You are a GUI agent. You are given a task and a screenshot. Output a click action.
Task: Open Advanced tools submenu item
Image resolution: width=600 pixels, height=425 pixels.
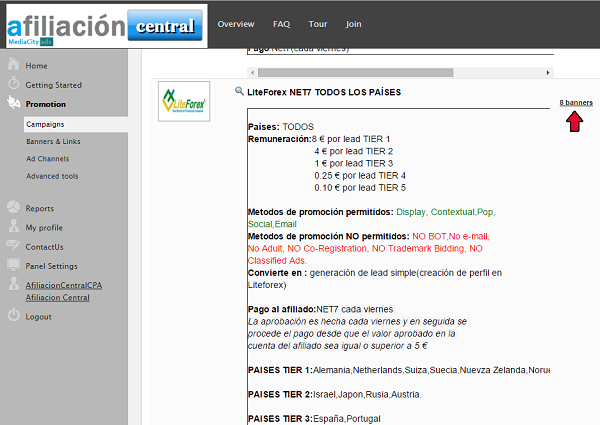52,176
